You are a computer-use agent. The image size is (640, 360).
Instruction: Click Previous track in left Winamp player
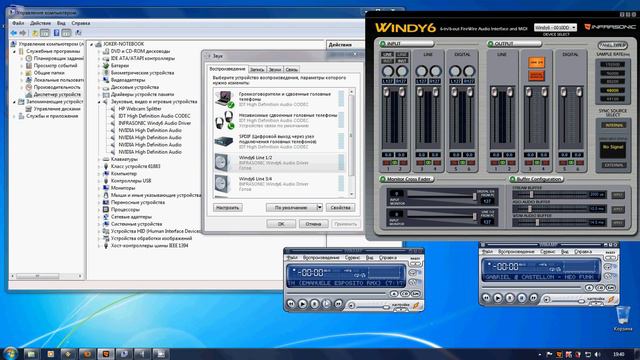pos(291,304)
